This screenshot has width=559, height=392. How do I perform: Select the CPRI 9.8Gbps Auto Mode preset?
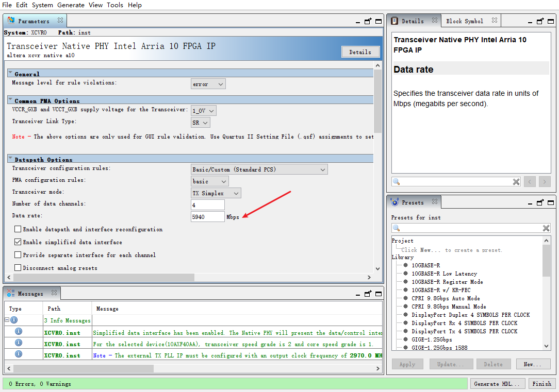(x=445, y=298)
